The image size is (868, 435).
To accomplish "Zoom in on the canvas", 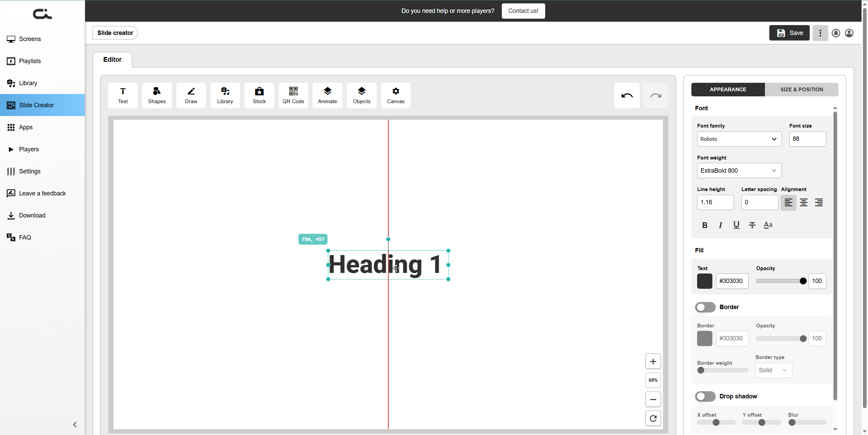I will click(653, 361).
